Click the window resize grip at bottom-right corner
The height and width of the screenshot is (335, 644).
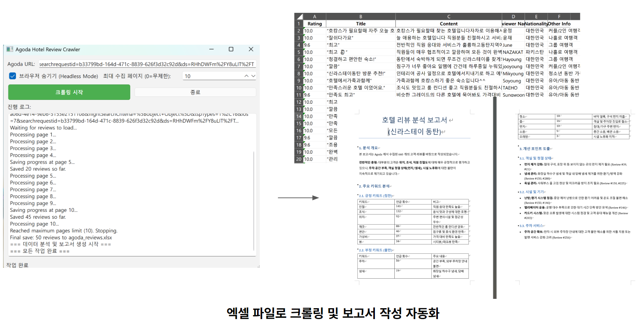point(258,266)
